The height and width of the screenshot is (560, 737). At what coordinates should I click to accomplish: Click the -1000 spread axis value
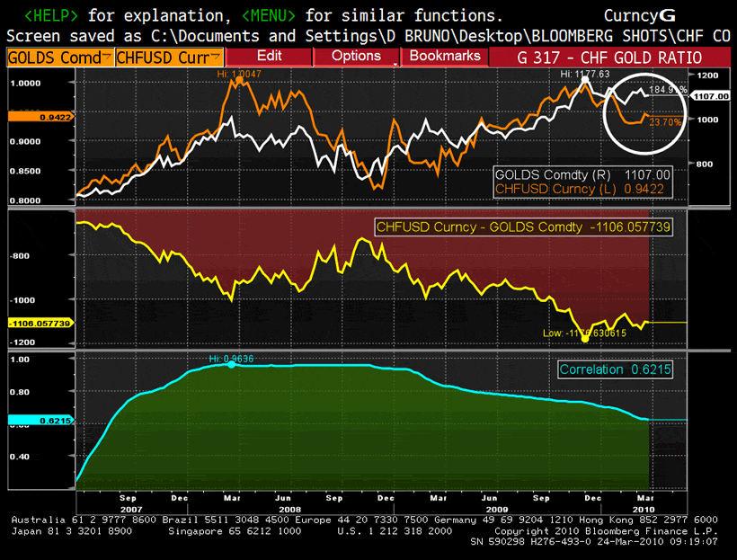22,300
